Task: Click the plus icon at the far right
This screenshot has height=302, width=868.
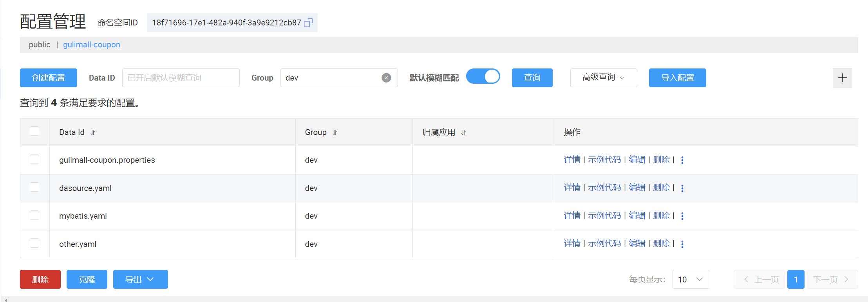Action: (x=842, y=78)
